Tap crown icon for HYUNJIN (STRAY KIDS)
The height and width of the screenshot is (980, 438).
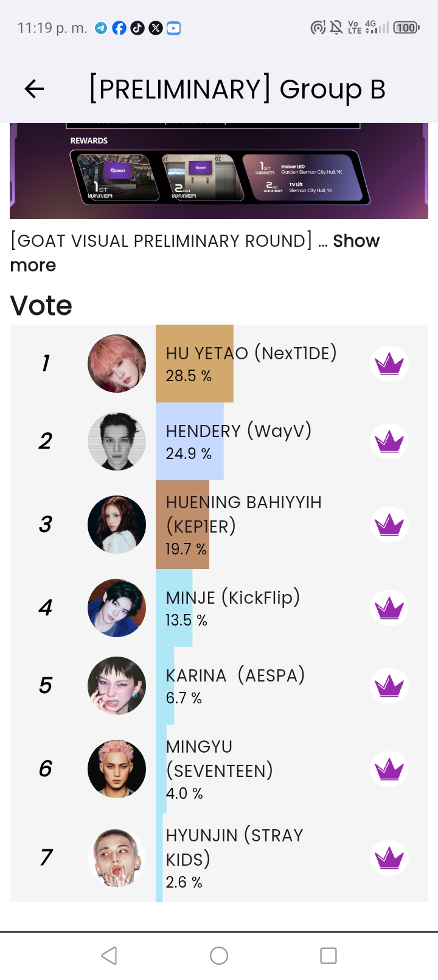(x=389, y=858)
